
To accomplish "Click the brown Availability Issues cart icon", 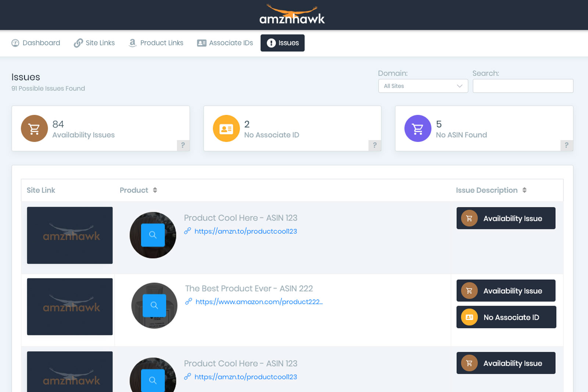I will coord(34,128).
